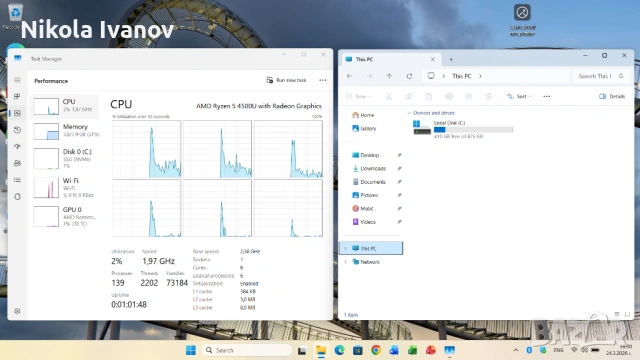
Task: Open App history page in Task Manager
Action: click(x=17, y=130)
